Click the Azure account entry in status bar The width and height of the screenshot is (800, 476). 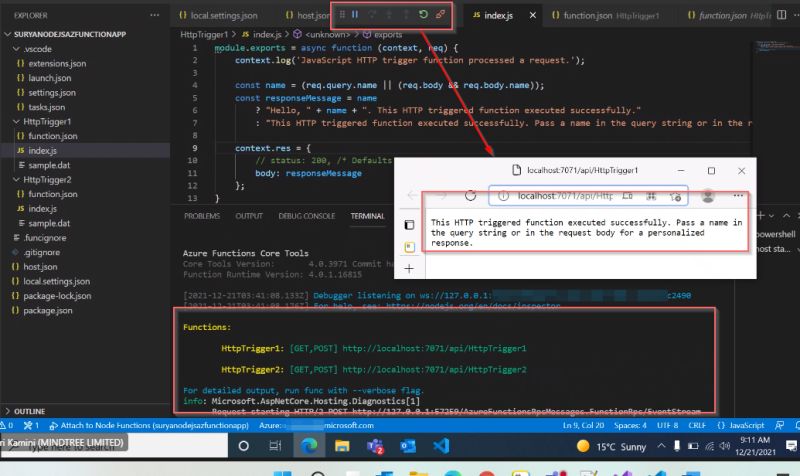316,425
